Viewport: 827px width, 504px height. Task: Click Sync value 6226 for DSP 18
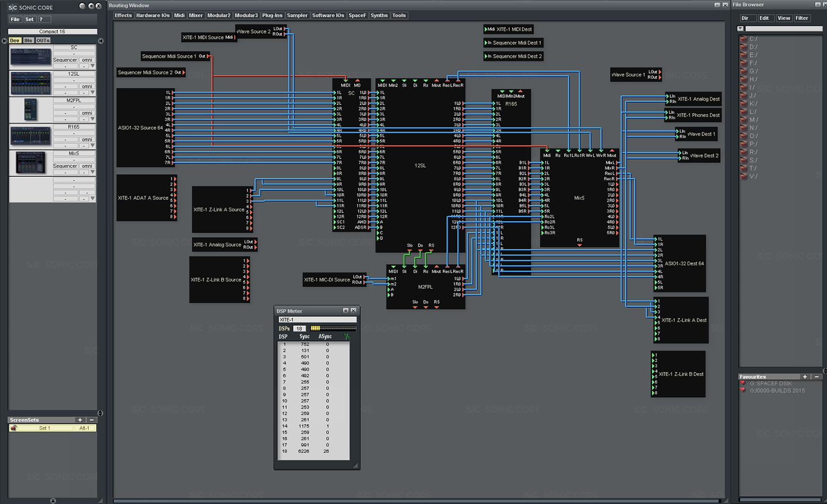tap(304, 451)
